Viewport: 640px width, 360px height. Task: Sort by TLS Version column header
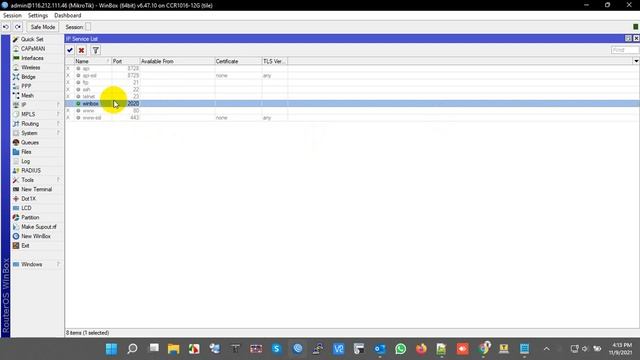pyautogui.click(x=274, y=61)
